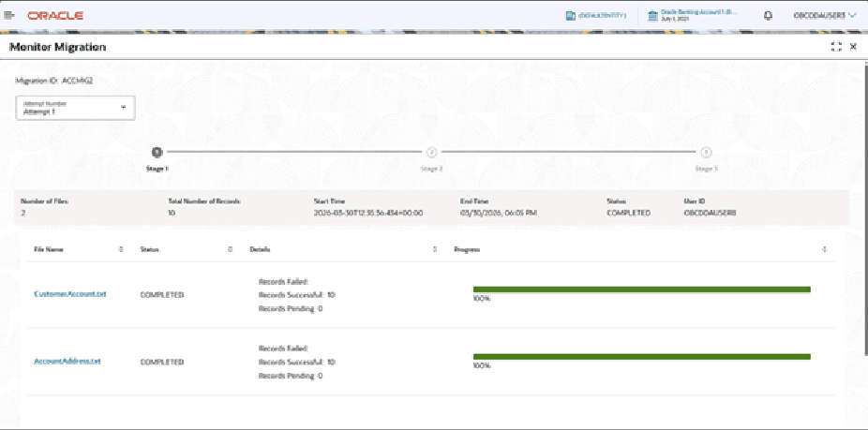Sort by Status column

point(230,249)
